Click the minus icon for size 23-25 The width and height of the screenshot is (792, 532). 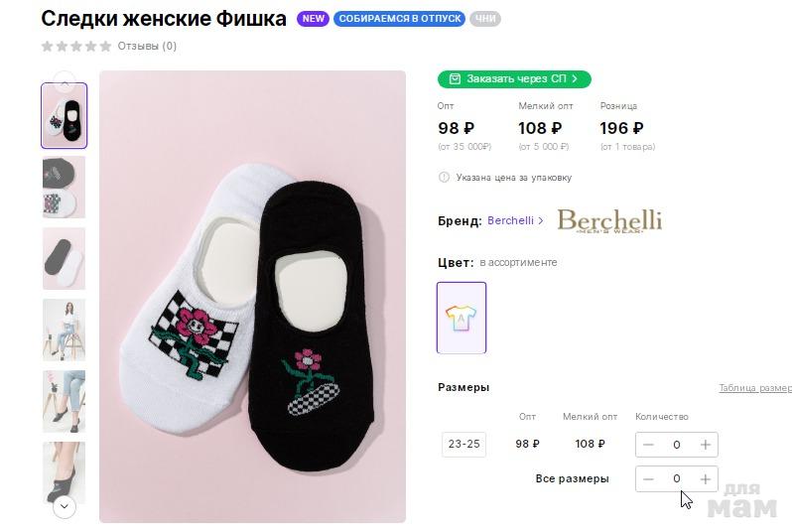[648, 445]
